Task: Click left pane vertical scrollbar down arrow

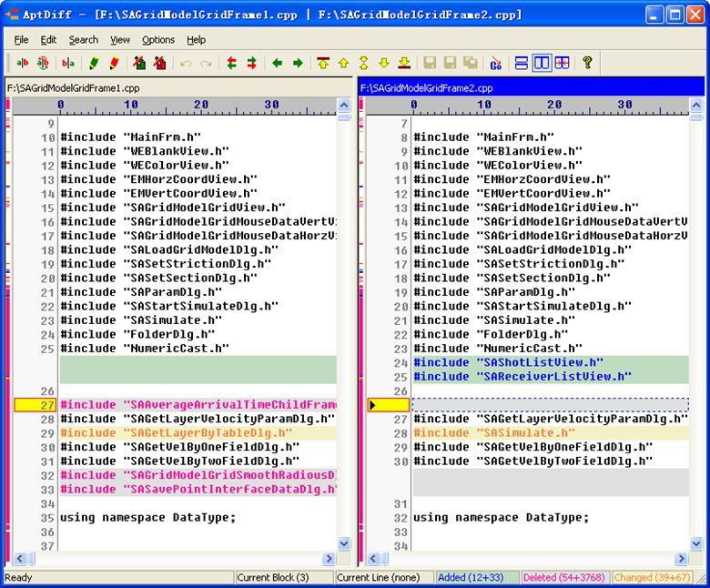Action: click(344, 543)
